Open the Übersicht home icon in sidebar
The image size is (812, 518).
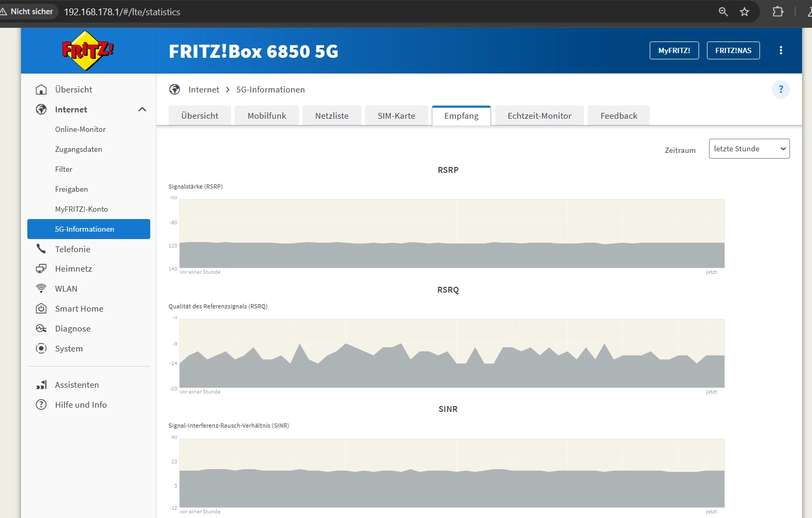41,89
